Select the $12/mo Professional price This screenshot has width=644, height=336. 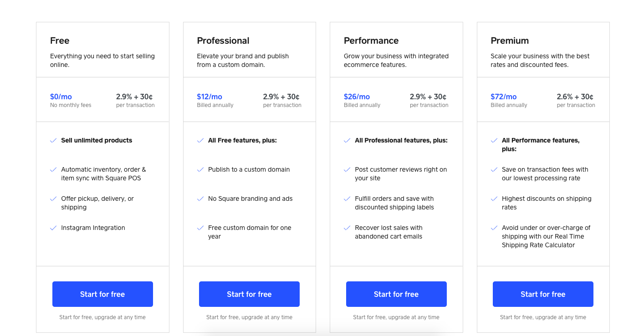click(210, 97)
